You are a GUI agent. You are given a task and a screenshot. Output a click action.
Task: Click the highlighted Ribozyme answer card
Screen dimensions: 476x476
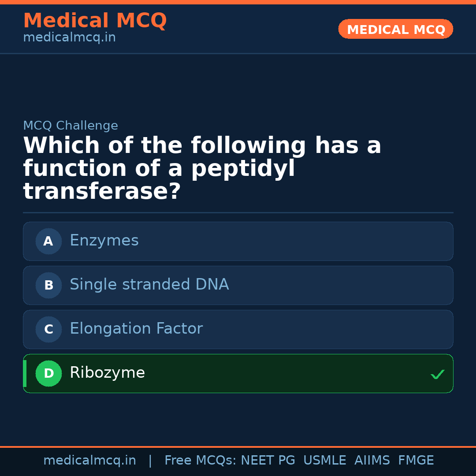point(238,373)
